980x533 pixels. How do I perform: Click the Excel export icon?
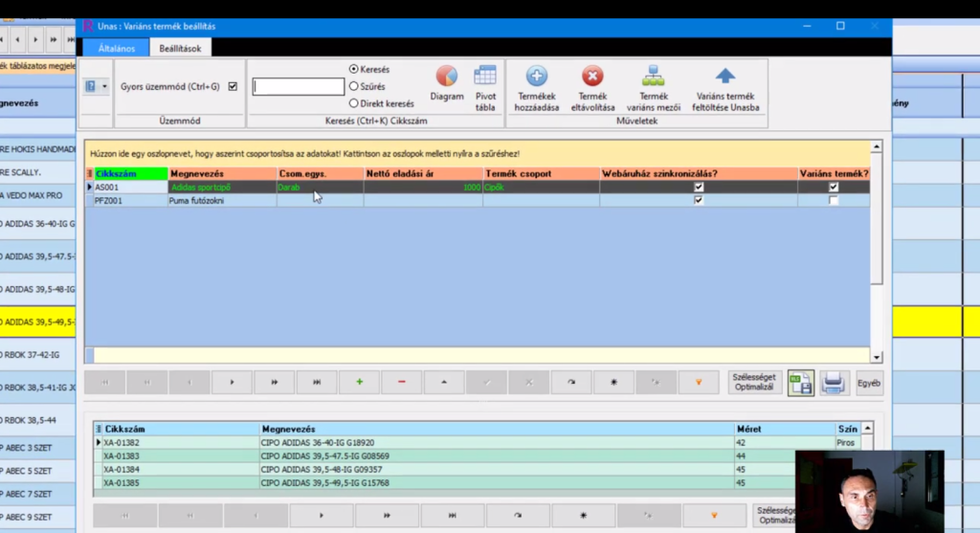(x=800, y=383)
